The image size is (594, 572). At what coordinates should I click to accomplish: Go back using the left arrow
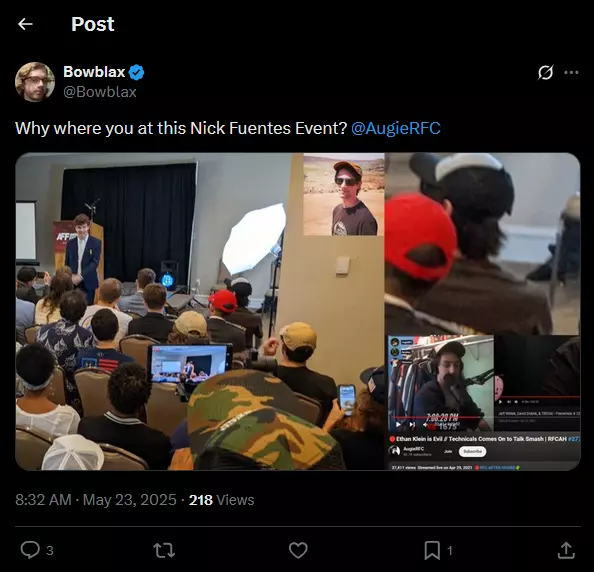(25, 24)
